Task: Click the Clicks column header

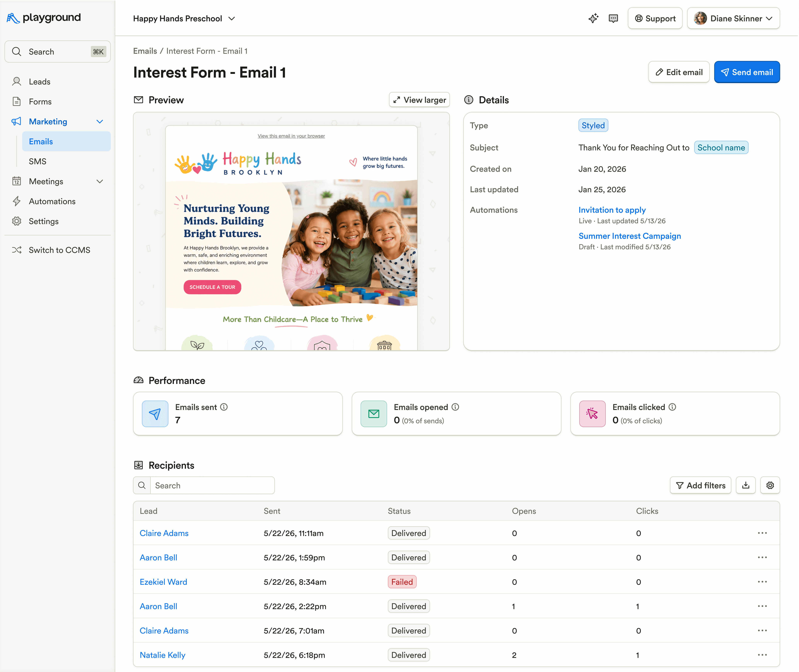Action: (x=647, y=511)
